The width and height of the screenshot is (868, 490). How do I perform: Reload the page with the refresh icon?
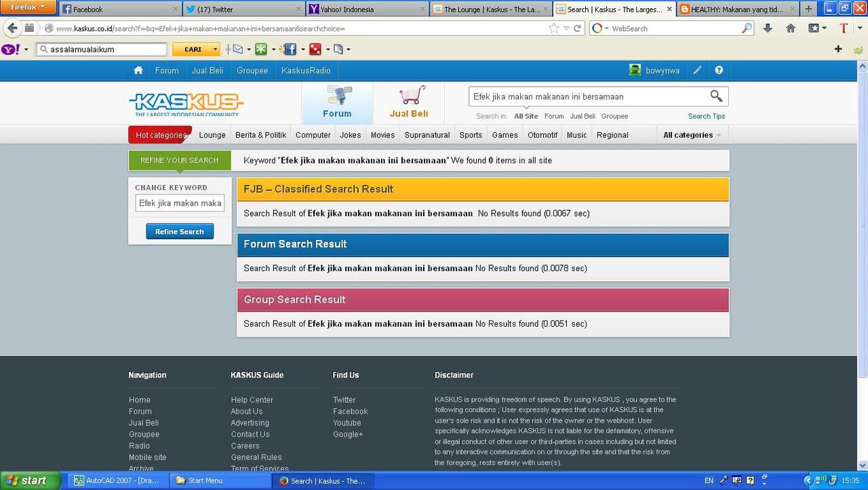point(578,28)
